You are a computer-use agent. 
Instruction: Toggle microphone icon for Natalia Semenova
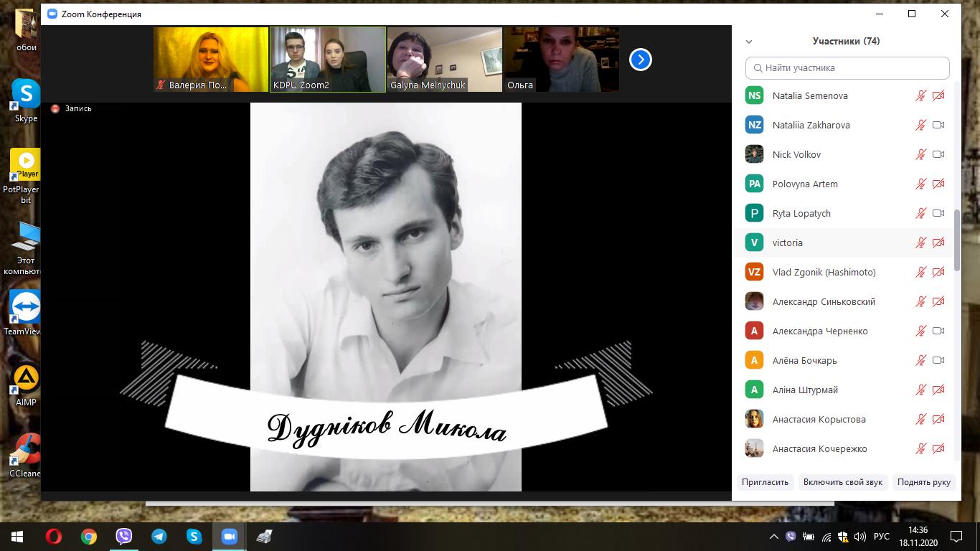920,95
